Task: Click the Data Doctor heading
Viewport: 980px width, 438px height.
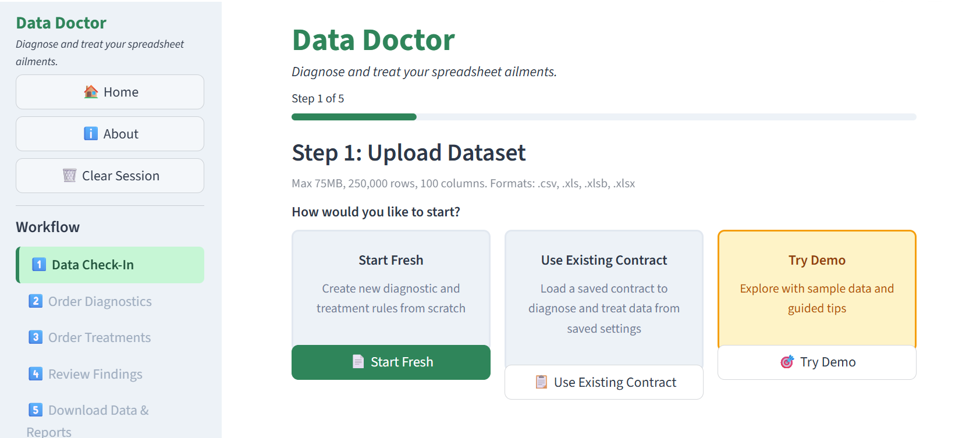Action: 373,40
